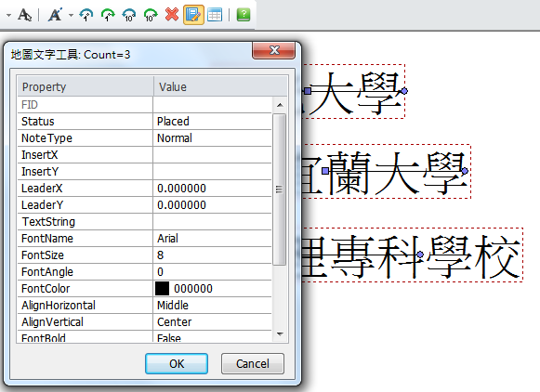Click the Value column header
Screen dimensions: 540x392
click(x=220, y=86)
